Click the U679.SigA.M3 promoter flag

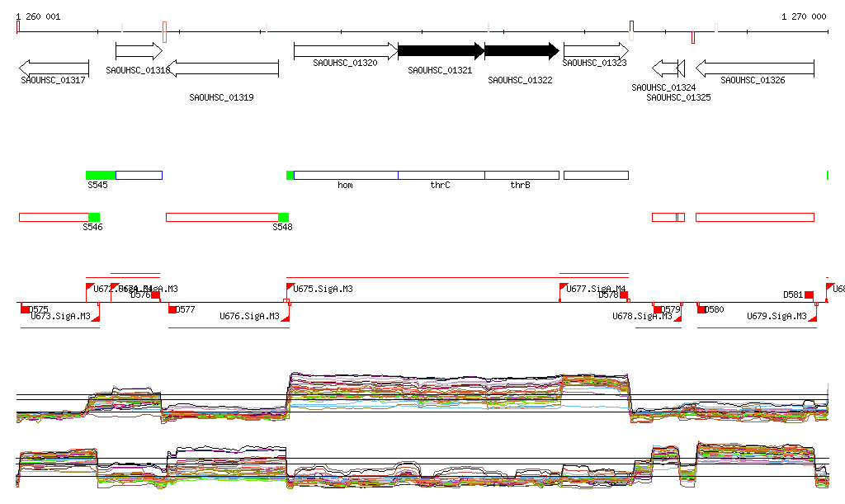click(x=813, y=318)
